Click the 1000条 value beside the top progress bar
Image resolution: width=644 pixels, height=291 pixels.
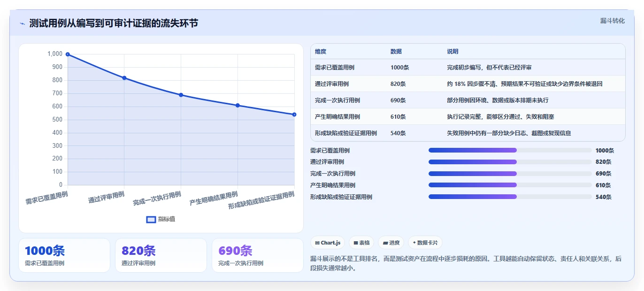[x=605, y=151]
